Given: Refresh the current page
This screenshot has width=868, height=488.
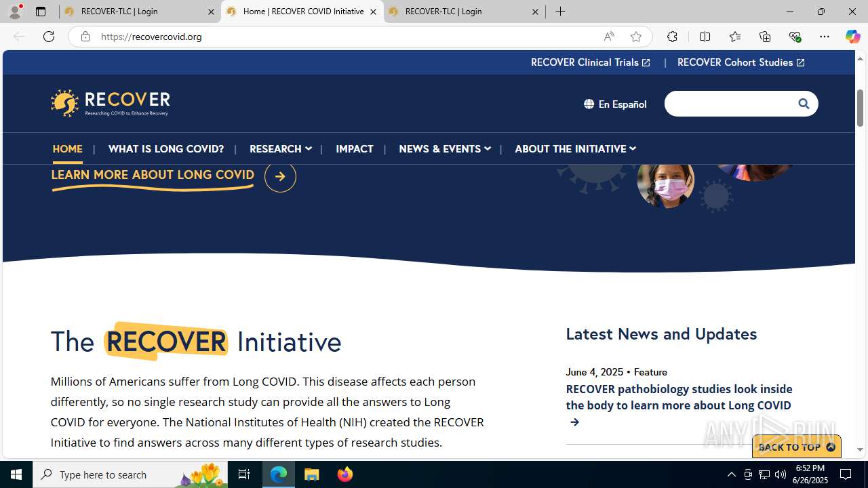Looking at the screenshot, I should pos(49,37).
